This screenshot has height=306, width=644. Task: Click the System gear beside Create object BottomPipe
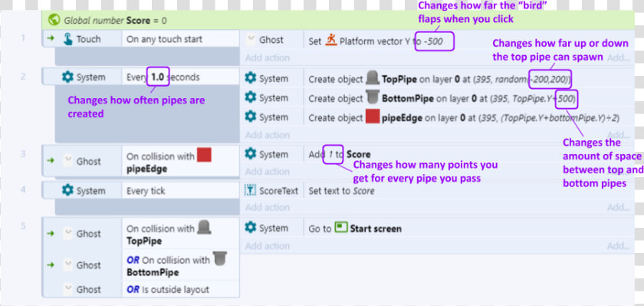coord(251,97)
